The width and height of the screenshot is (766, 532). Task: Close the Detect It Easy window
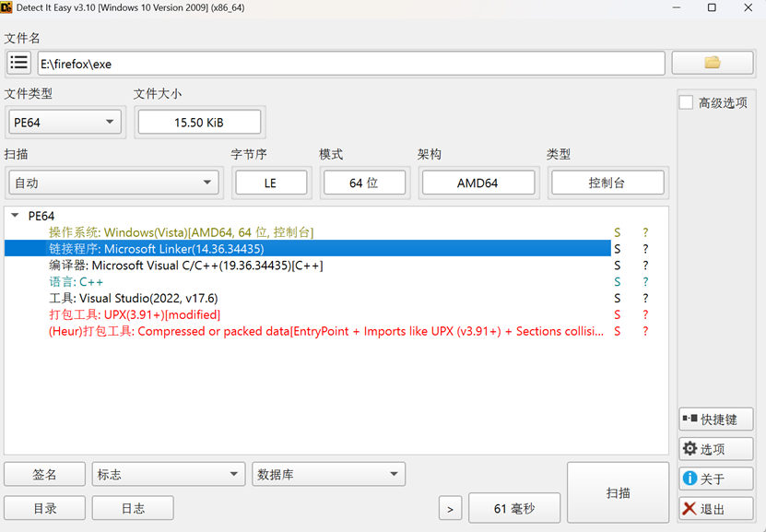(x=748, y=7)
